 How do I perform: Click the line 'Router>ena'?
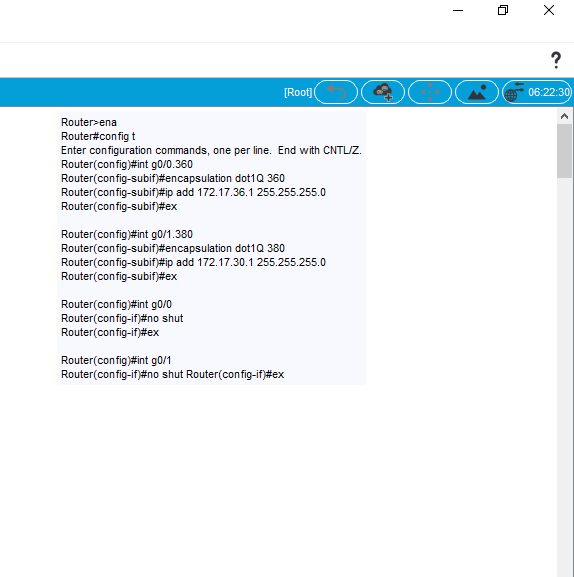coord(89,122)
